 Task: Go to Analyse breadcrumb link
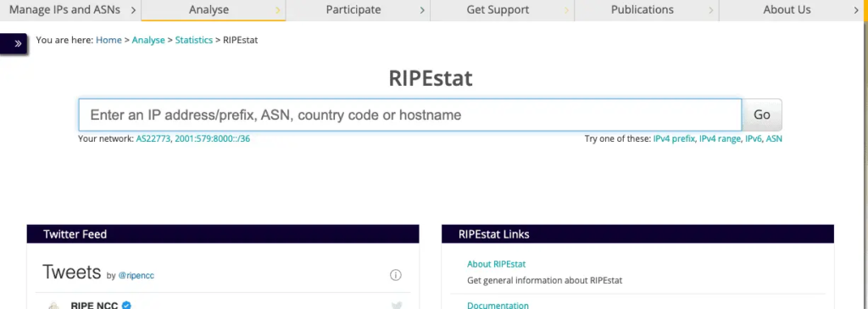pos(148,40)
